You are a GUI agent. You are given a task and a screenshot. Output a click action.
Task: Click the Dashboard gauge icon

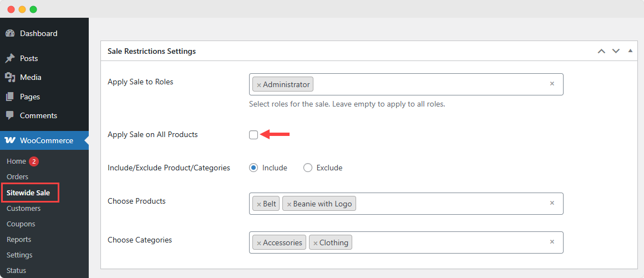pyautogui.click(x=10, y=33)
